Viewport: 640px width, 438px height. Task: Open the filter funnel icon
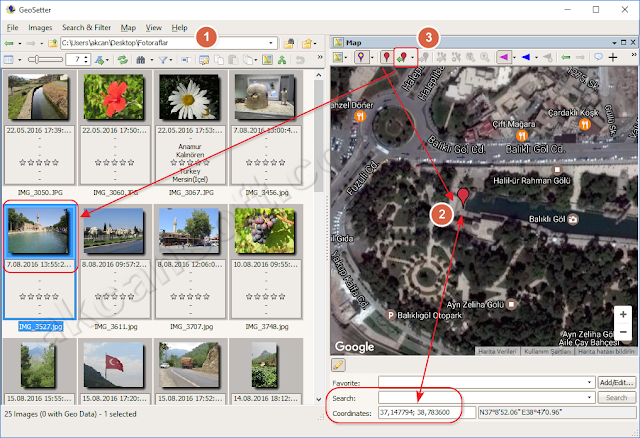click(163, 60)
